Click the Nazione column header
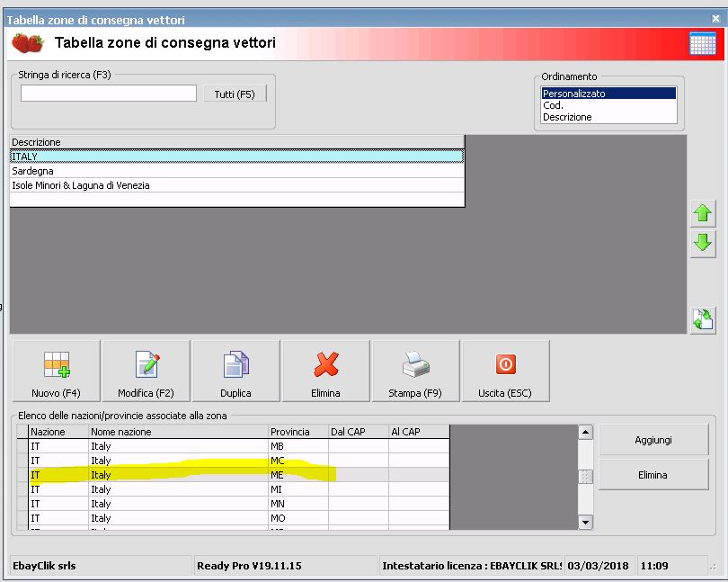Screen dimensions: 728x582 [x=58, y=432]
